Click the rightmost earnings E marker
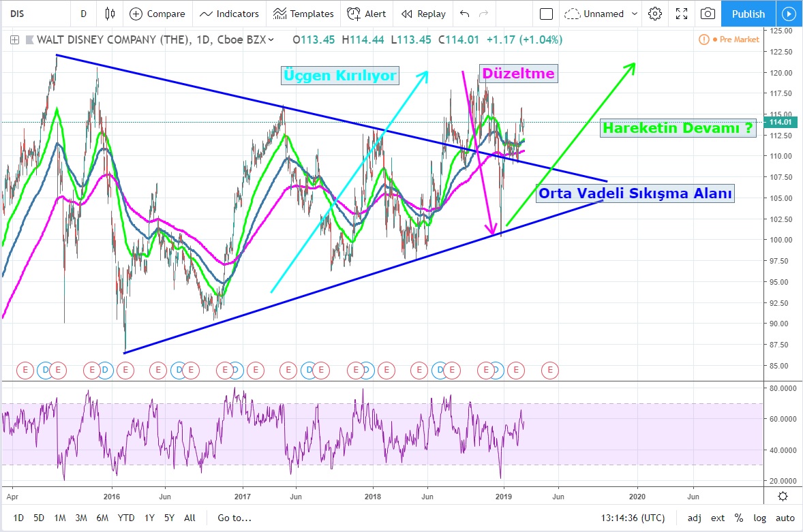This screenshot has width=803, height=532. pyautogui.click(x=550, y=370)
